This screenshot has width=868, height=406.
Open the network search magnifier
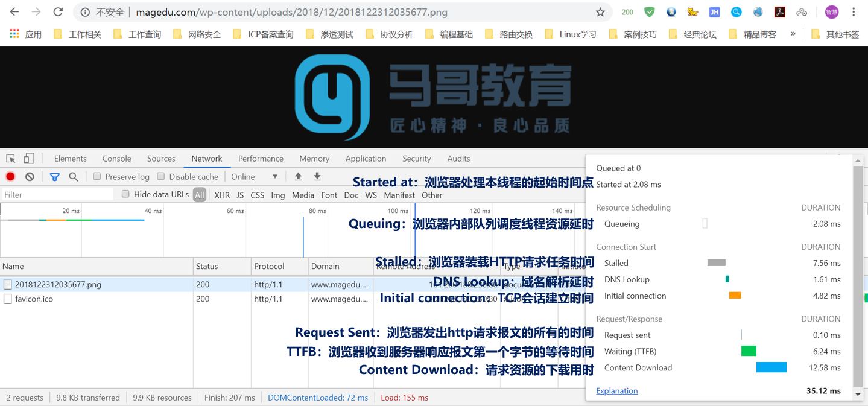(74, 177)
